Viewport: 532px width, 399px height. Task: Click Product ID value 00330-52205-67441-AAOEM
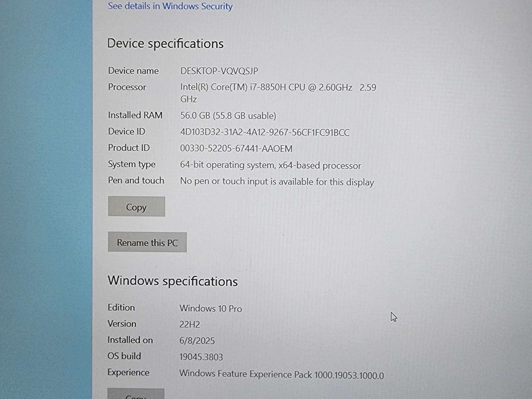[236, 149]
